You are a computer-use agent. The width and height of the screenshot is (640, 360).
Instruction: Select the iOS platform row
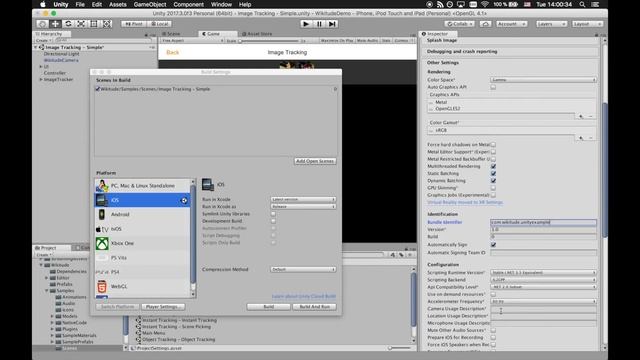(142, 200)
